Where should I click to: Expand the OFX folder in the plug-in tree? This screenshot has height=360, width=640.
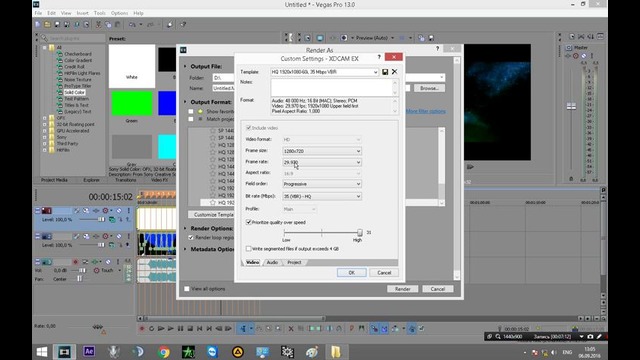click(44, 118)
